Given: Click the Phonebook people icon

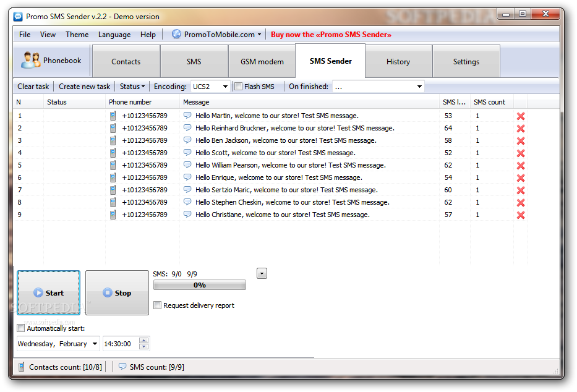Looking at the screenshot, I should point(30,61).
